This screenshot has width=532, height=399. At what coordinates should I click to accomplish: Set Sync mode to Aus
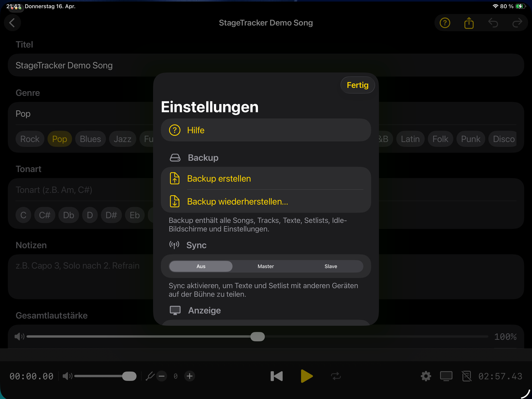pos(201,266)
